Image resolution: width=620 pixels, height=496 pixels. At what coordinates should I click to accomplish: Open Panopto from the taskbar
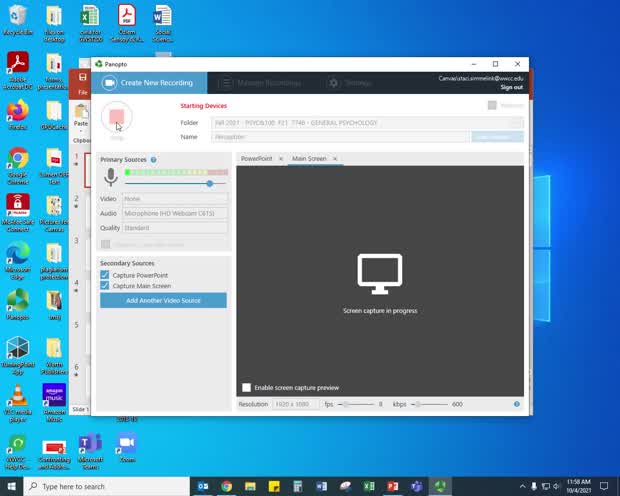click(x=440, y=486)
